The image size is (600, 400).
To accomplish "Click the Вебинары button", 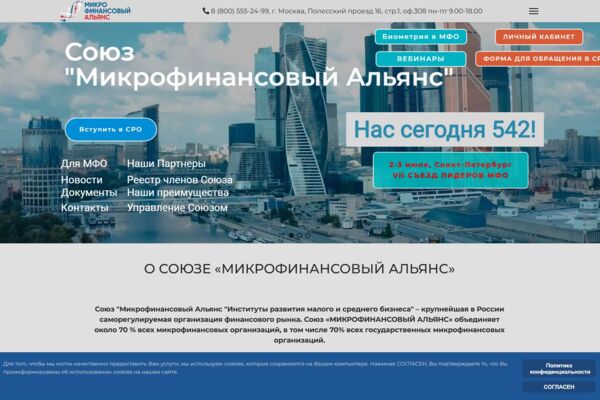I will pos(421,59).
